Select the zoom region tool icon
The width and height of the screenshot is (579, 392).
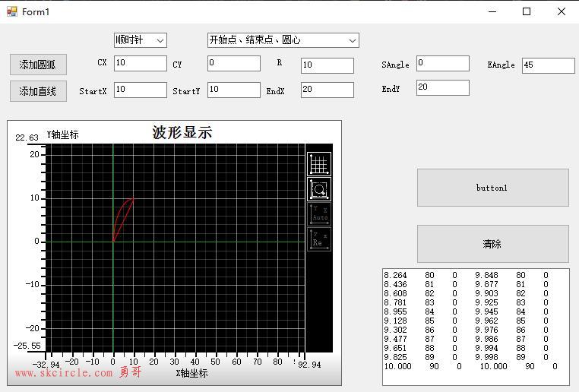pyautogui.click(x=319, y=189)
